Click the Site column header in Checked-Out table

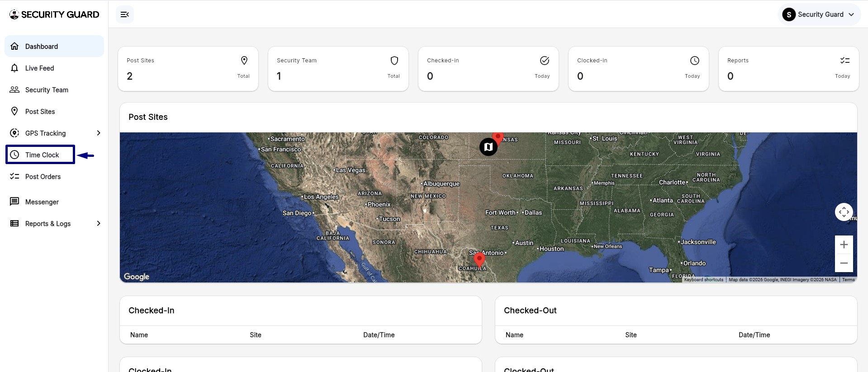[x=631, y=335]
